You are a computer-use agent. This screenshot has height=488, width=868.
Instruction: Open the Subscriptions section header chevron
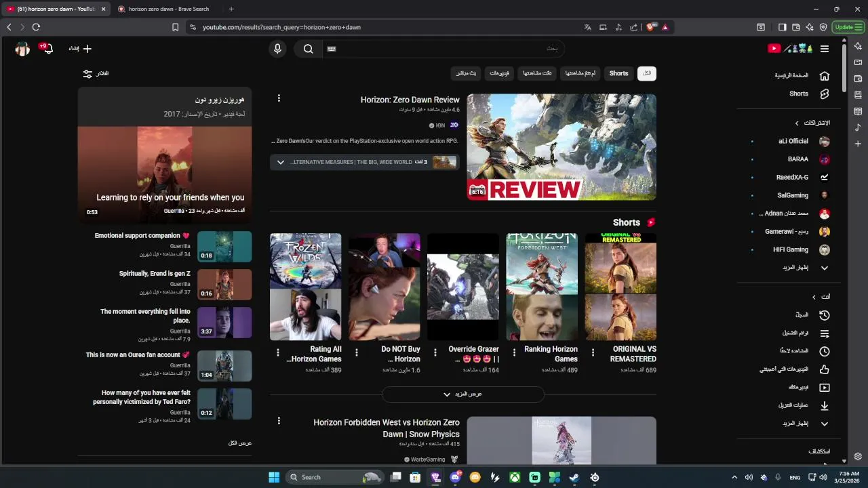(x=797, y=123)
